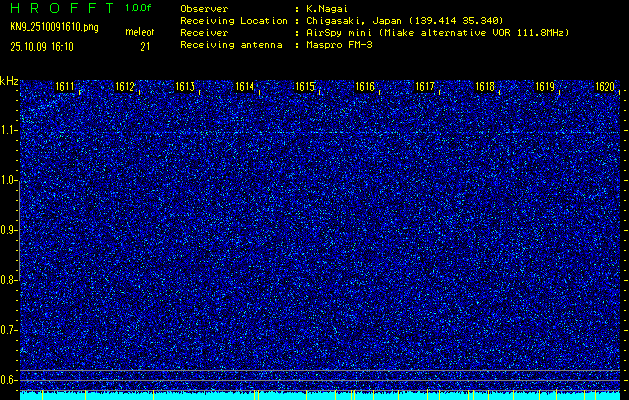Click the cyan signal strip at the bottom
Viewport: 629px width, 400px height.
click(x=320, y=395)
